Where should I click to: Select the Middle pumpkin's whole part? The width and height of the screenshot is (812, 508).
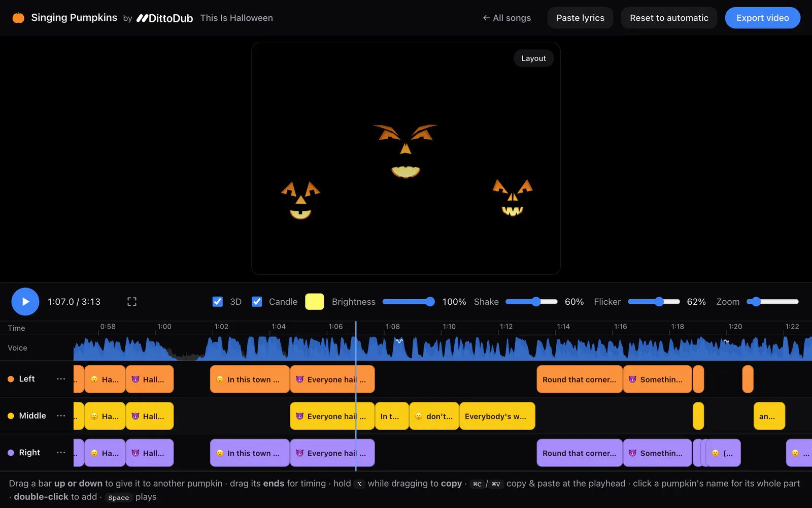point(32,416)
